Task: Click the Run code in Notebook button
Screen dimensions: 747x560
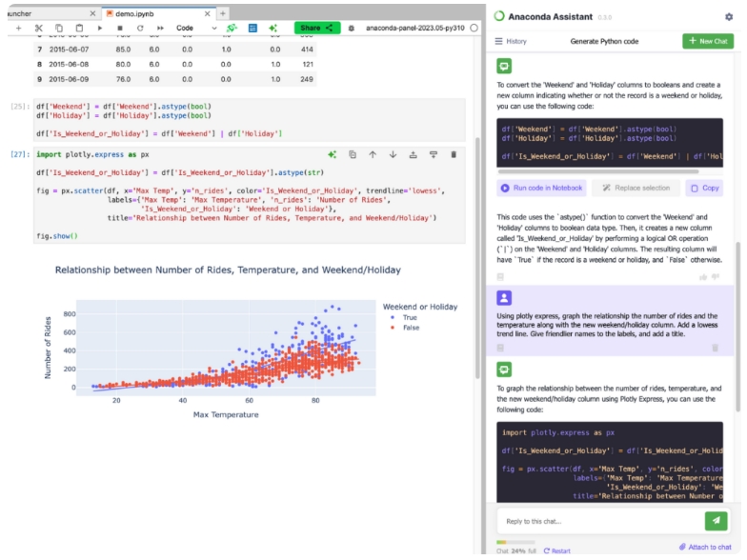Action: 541,188
